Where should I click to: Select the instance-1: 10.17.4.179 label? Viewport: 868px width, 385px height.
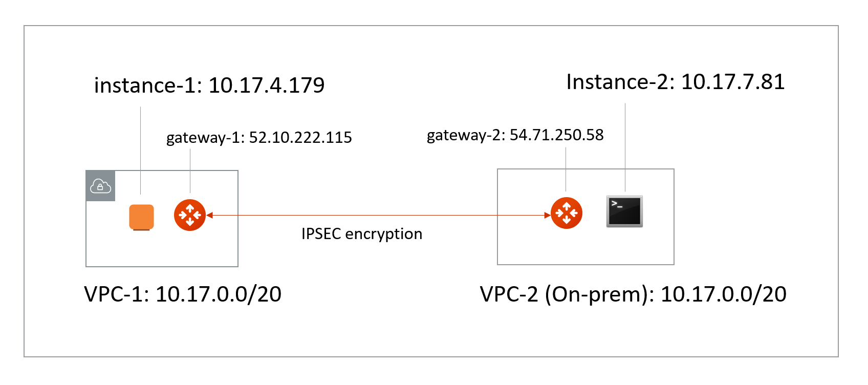pyautogui.click(x=209, y=85)
